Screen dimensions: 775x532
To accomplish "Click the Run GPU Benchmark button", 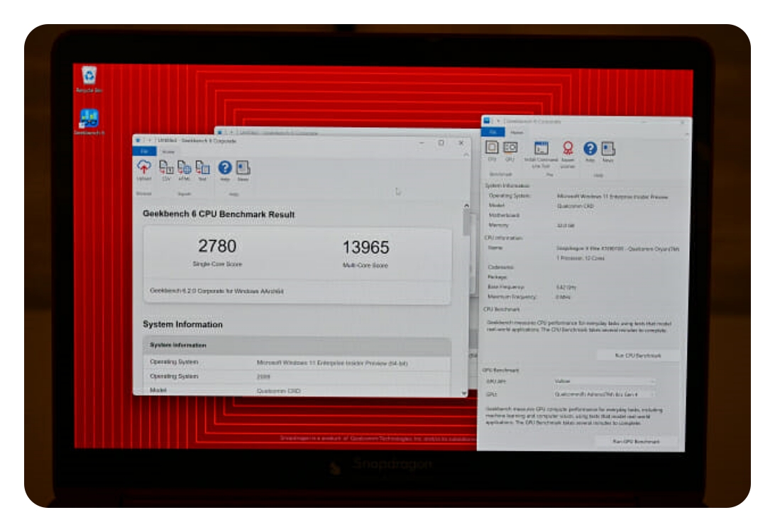I will pyautogui.click(x=636, y=441).
